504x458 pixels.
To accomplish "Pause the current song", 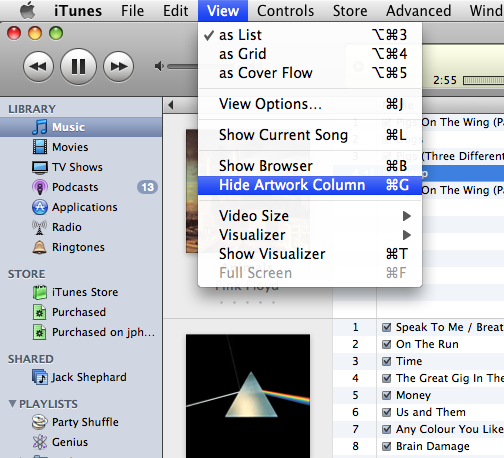I will 78,66.
